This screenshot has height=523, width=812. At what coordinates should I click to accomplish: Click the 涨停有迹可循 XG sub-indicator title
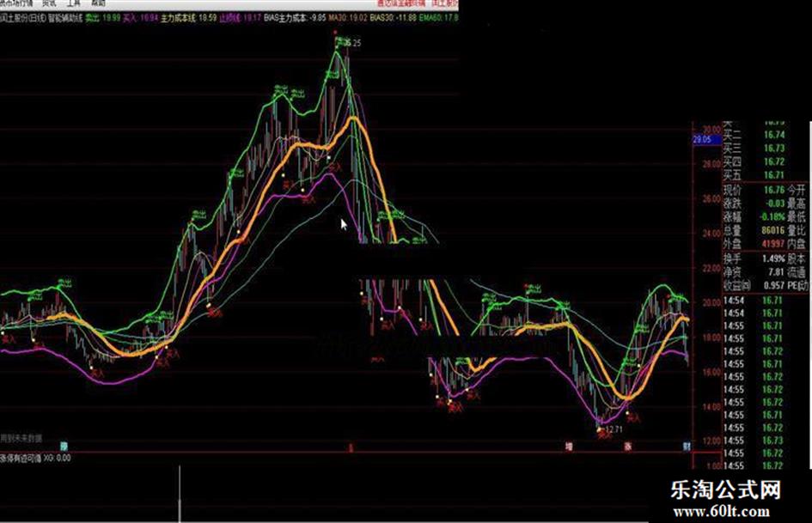click(35, 459)
